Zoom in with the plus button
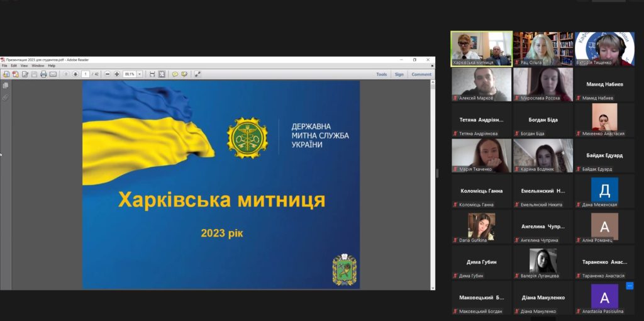Image resolution: width=644 pixels, height=321 pixels. pyautogui.click(x=117, y=74)
